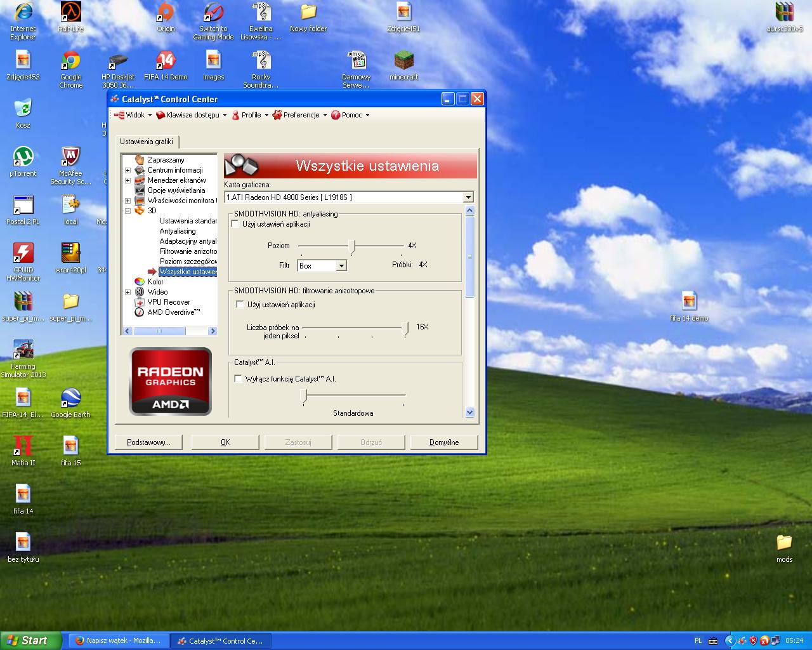Select the Origin desktop icon
812x650 pixels.
point(166,18)
